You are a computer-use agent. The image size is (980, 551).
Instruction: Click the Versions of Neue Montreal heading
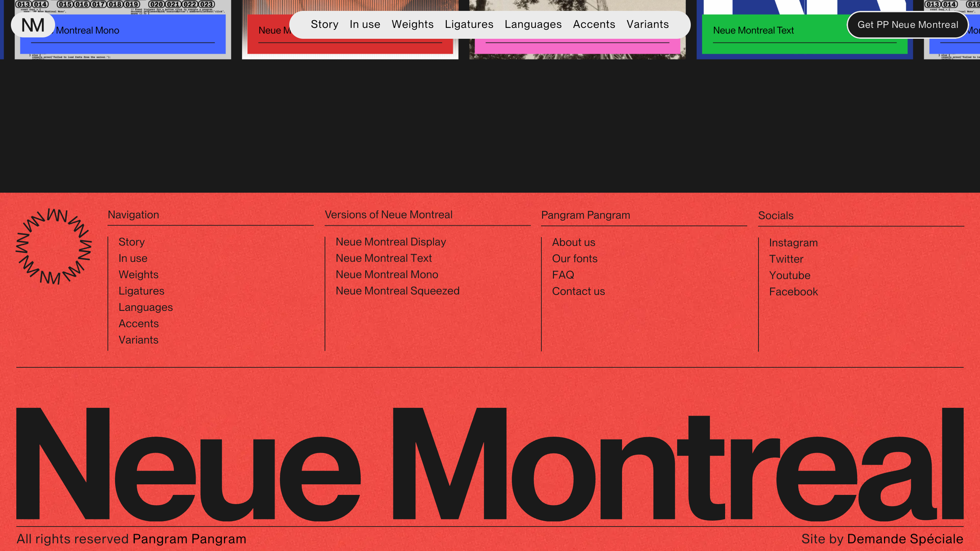click(388, 215)
